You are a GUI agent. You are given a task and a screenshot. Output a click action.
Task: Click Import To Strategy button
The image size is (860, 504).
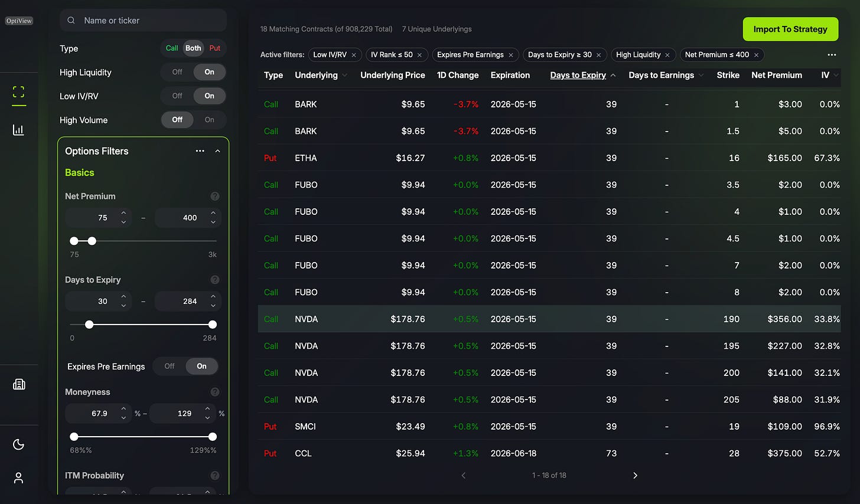pyautogui.click(x=790, y=29)
